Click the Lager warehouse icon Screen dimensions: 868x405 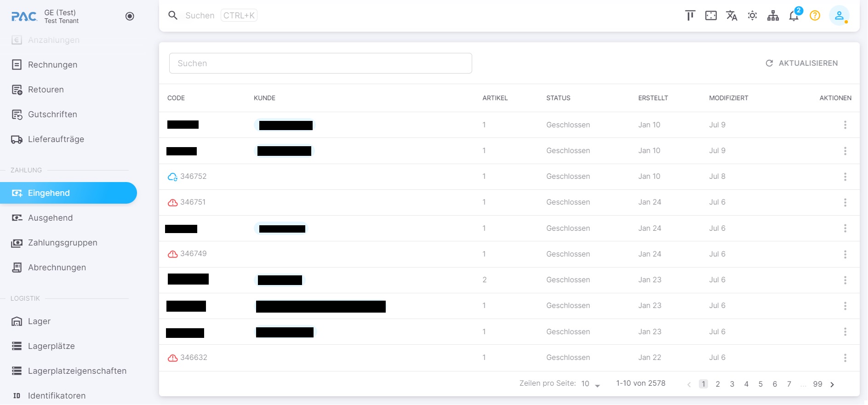click(17, 321)
